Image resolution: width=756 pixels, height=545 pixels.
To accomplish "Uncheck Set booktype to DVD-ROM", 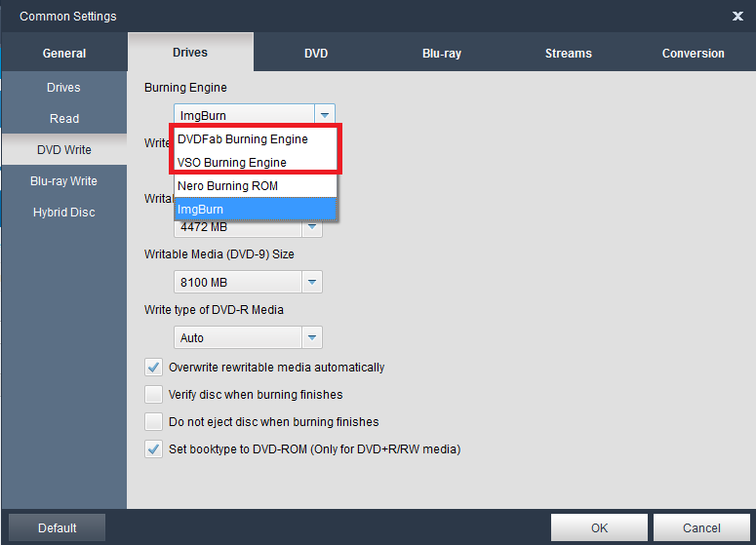I will [154, 449].
